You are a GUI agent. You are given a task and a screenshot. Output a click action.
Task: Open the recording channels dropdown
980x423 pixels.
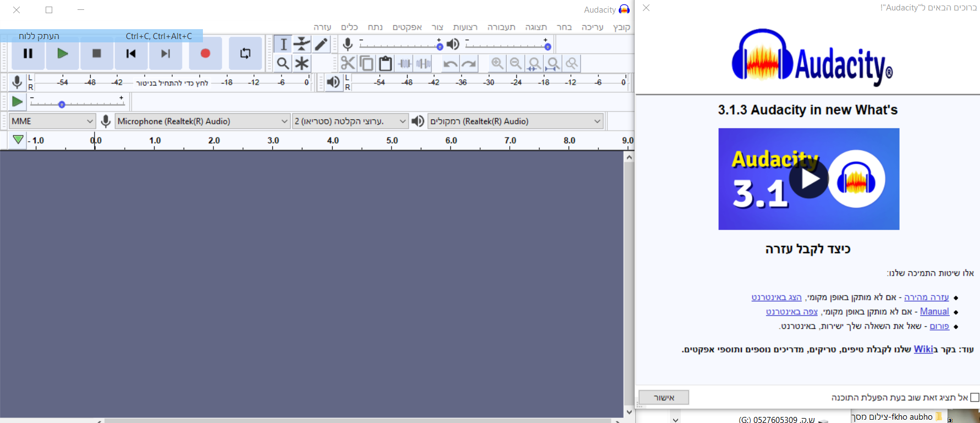(x=350, y=121)
